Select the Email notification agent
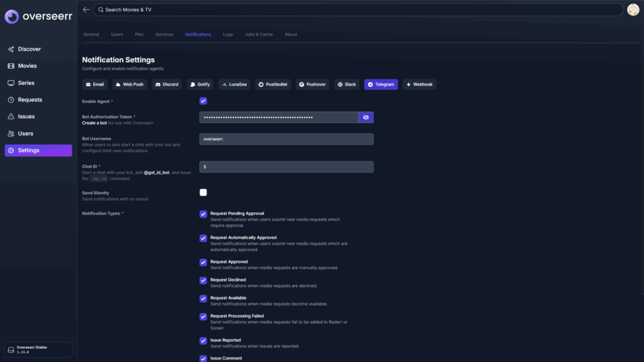Viewport: 644px width, 362px height. pyautogui.click(x=95, y=84)
